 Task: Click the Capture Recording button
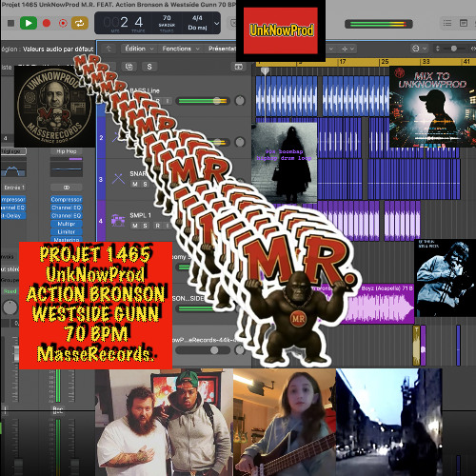point(63,23)
